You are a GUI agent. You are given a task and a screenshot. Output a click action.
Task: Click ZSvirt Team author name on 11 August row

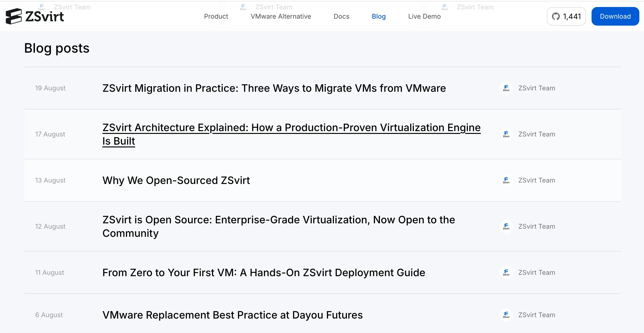[x=537, y=273]
